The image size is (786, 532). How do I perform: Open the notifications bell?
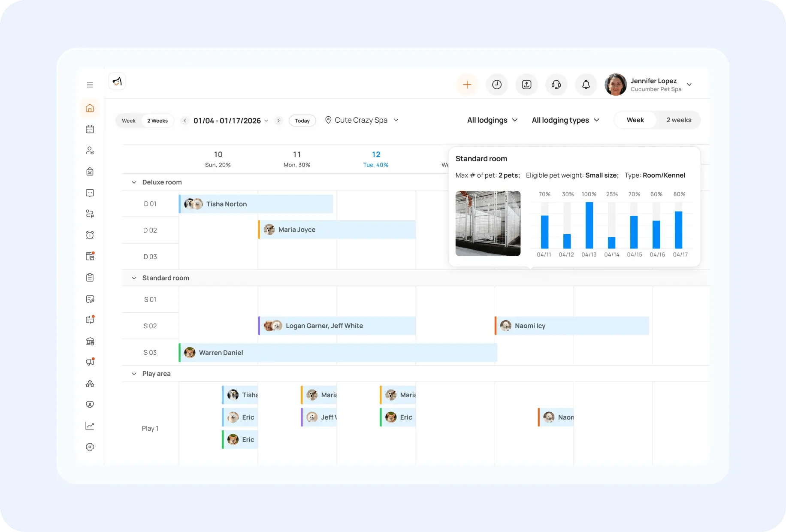pyautogui.click(x=586, y=85)
